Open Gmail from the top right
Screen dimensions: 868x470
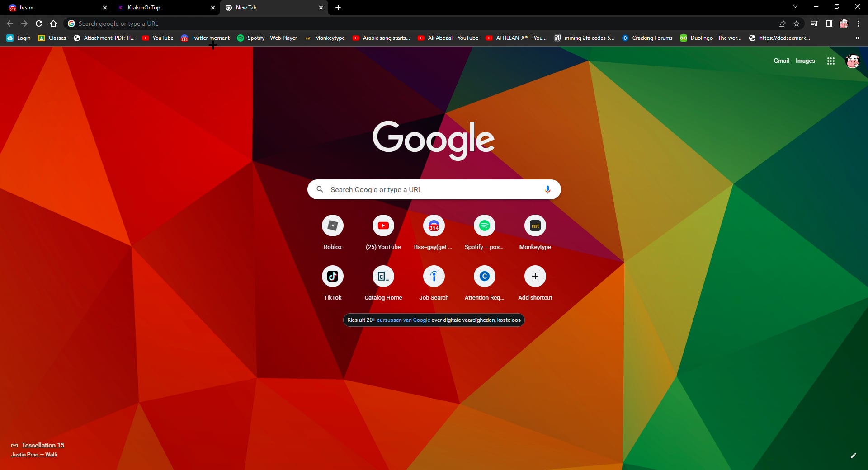point(781,61)
